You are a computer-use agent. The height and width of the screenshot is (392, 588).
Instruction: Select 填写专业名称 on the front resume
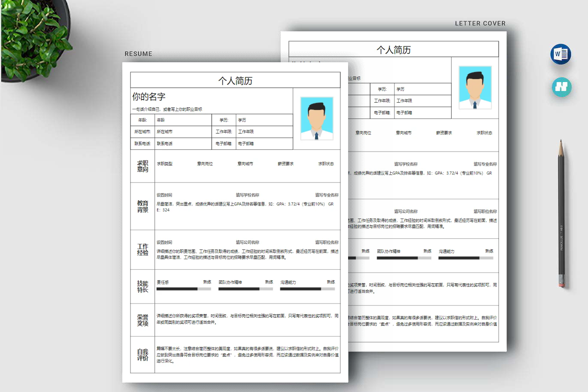327,195
